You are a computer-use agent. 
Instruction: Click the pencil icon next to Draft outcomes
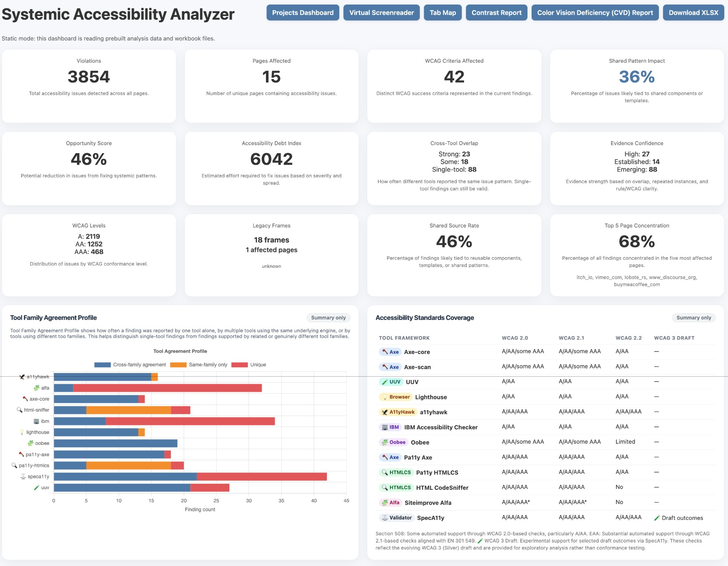pos(657,518)
